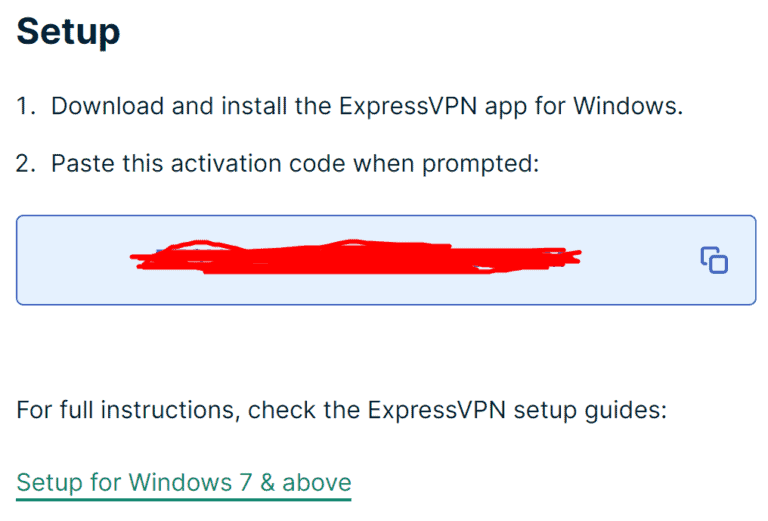Copy the activation code with the copy icon
The image size is (768, 521).
(713, 260)
